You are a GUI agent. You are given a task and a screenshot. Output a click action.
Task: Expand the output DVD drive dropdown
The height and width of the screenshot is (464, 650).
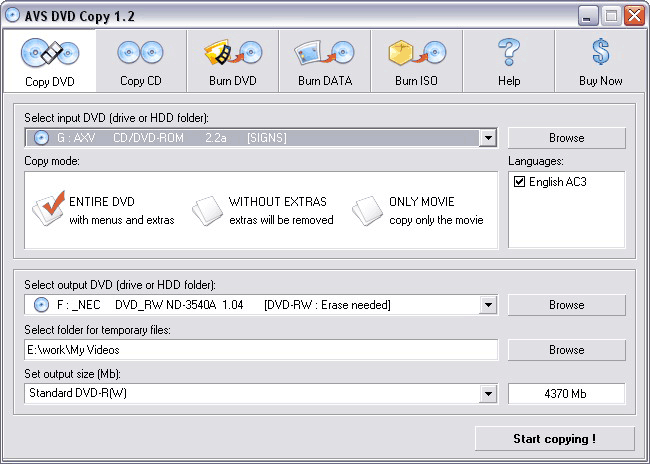pyautogui.click(x=488, y=305)
